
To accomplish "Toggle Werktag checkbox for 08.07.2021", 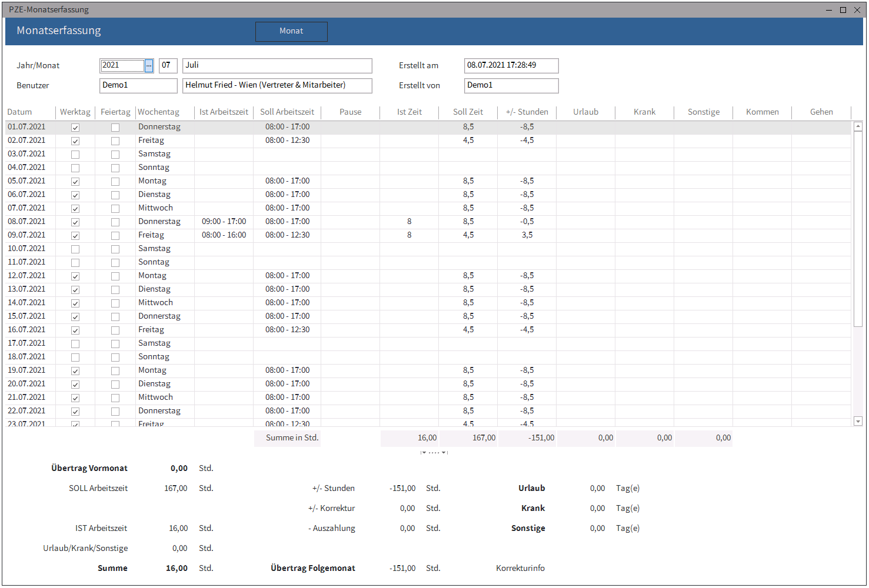I will point(75,222).
